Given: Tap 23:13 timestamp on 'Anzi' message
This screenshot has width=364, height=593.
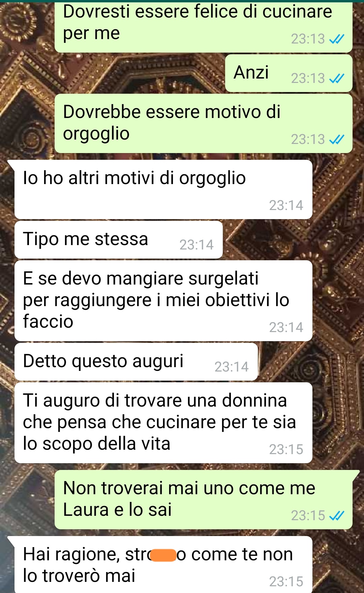Looking at the screenshot, I should 308,79.
